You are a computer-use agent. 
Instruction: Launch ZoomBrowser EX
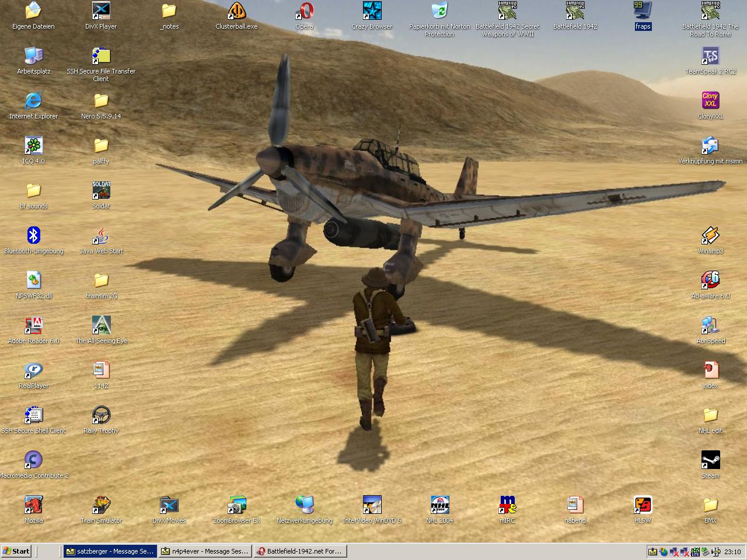(x=236, y=510)
